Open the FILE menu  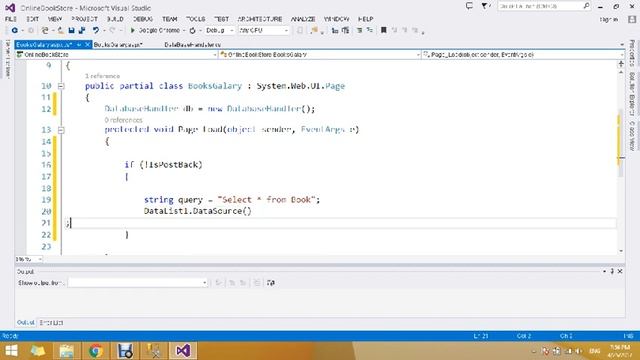coord(11,19)
